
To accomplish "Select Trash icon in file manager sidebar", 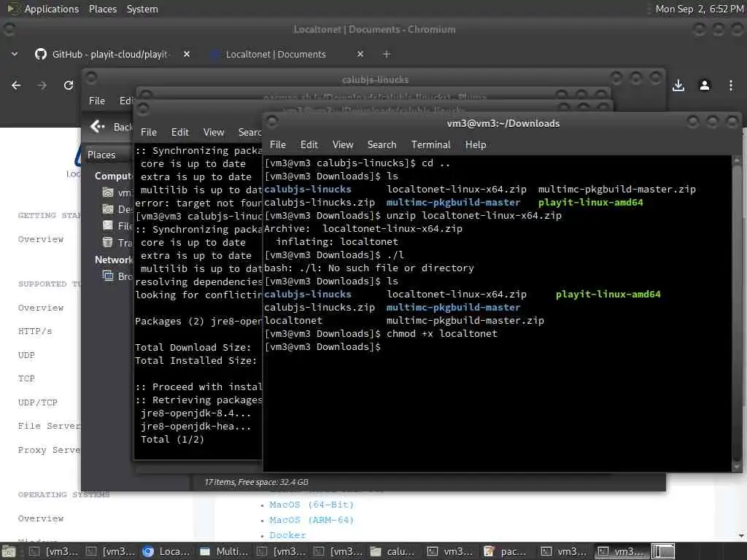I will [x=108, y=242].
